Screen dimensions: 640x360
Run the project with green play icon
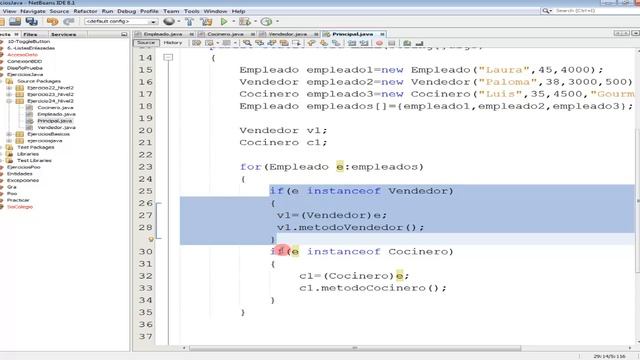coord(224,21)
